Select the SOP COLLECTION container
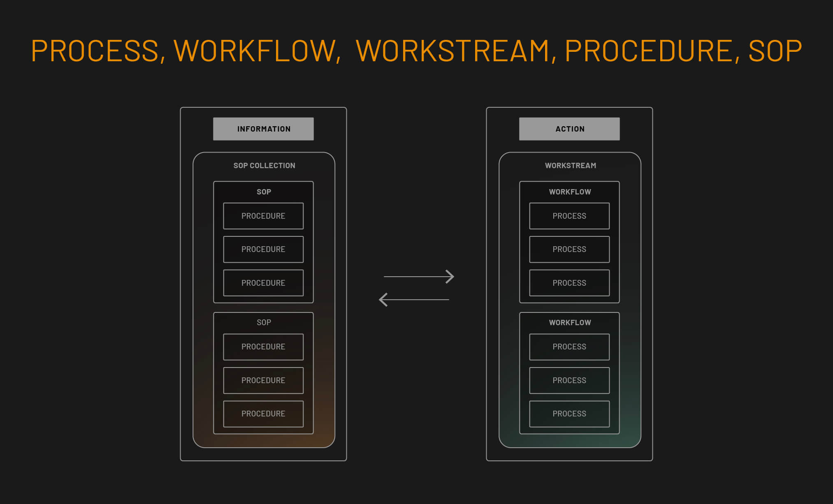Viewport: 833px width, 504px height. [264, 165]
